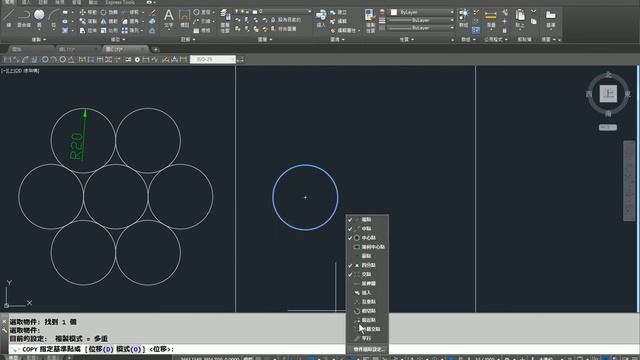640x360 pixels.
Task: Click the Move command icon
Action: pos(83,12)
